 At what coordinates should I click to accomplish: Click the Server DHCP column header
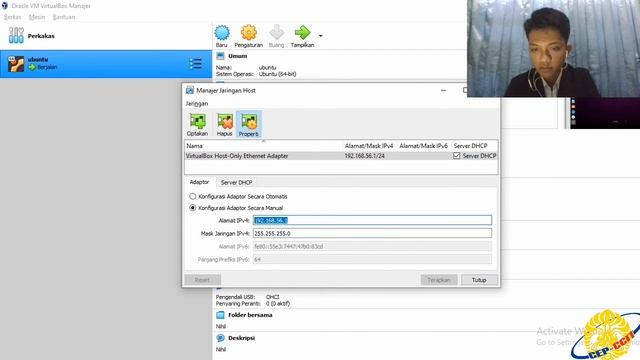pos(471,146)
